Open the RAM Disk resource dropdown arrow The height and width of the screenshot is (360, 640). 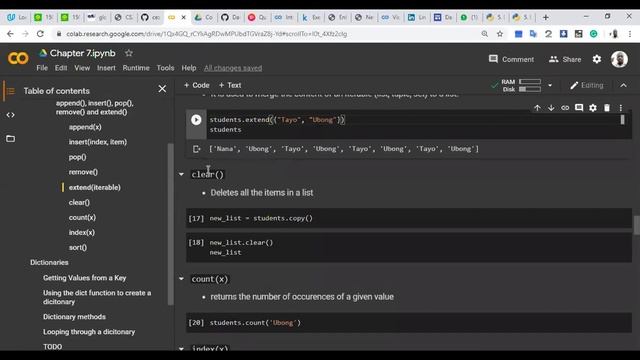[x=550, y=85]
